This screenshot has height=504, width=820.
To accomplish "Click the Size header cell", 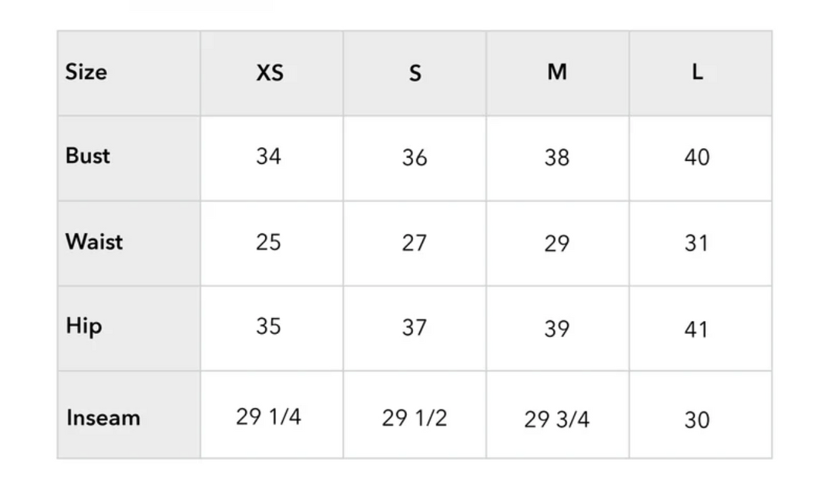I will (x=86, y=72).
